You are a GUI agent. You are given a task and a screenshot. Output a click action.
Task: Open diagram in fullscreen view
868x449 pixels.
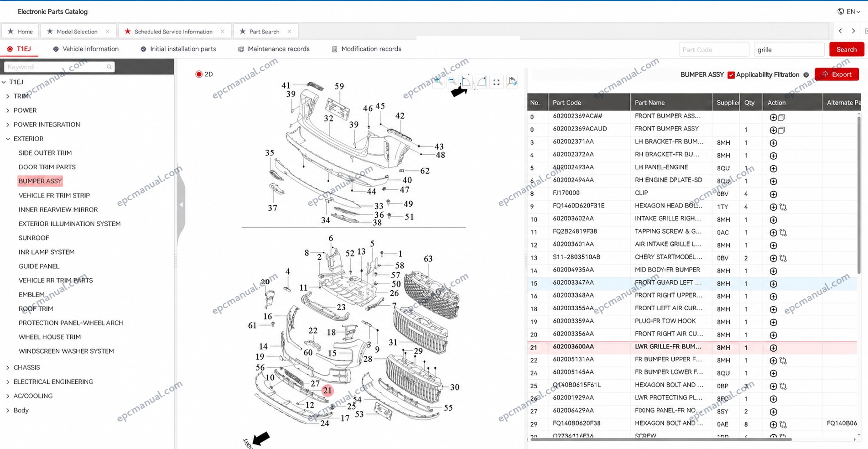(x=496, y=82)
